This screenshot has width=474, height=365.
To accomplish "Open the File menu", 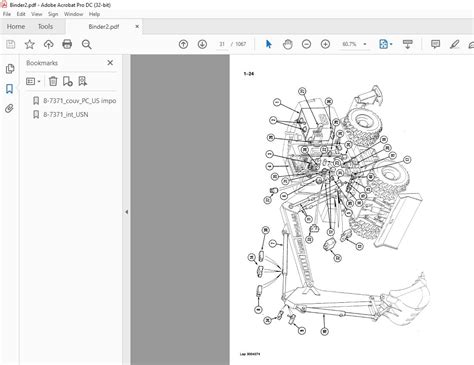I will (7, 14).
